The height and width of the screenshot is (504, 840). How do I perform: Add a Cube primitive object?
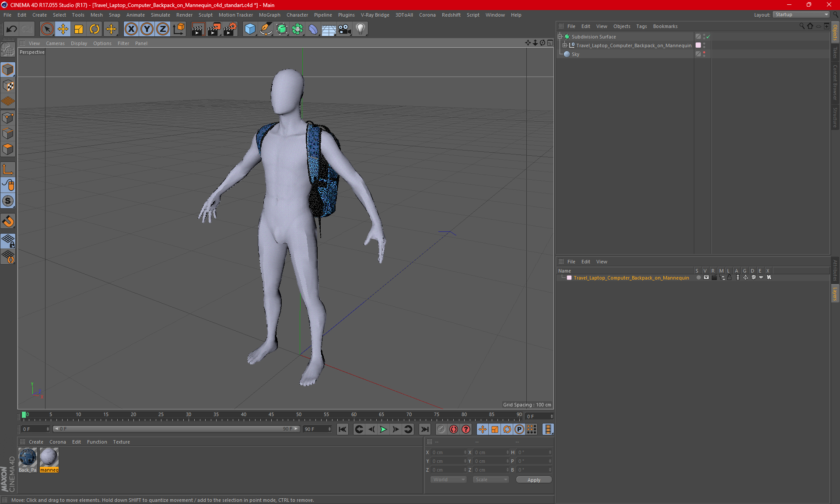[250, 29]
